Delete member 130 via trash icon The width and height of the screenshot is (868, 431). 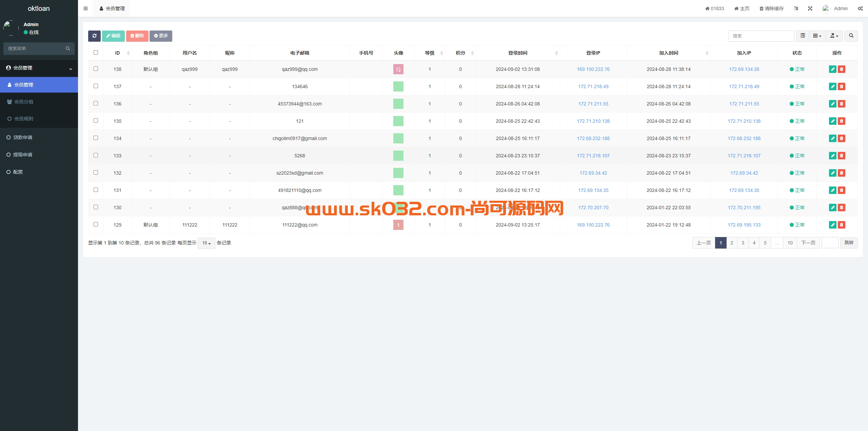tap(841, 208)
